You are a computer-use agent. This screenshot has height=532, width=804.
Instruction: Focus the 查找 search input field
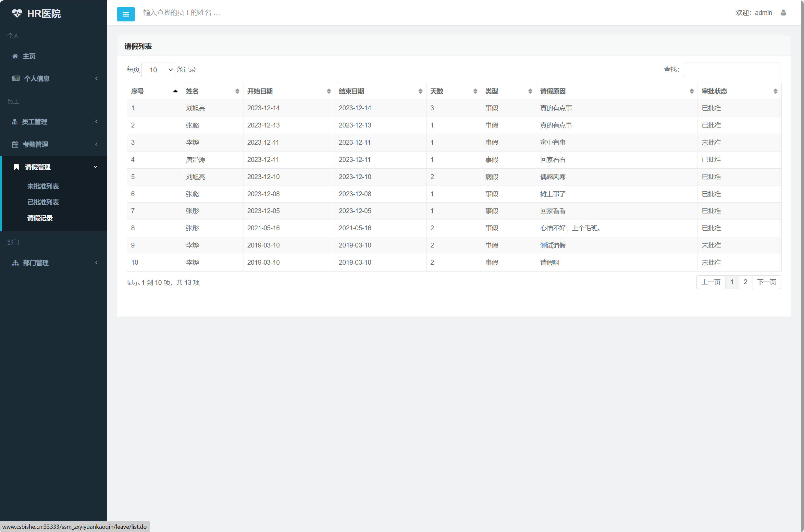click(x=731, y=70)
